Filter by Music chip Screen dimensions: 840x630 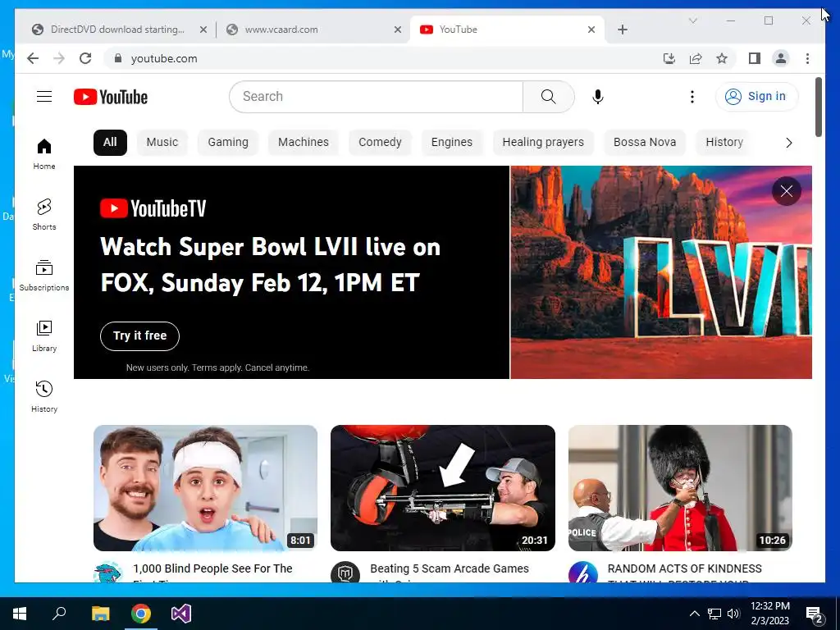(162, 142)
